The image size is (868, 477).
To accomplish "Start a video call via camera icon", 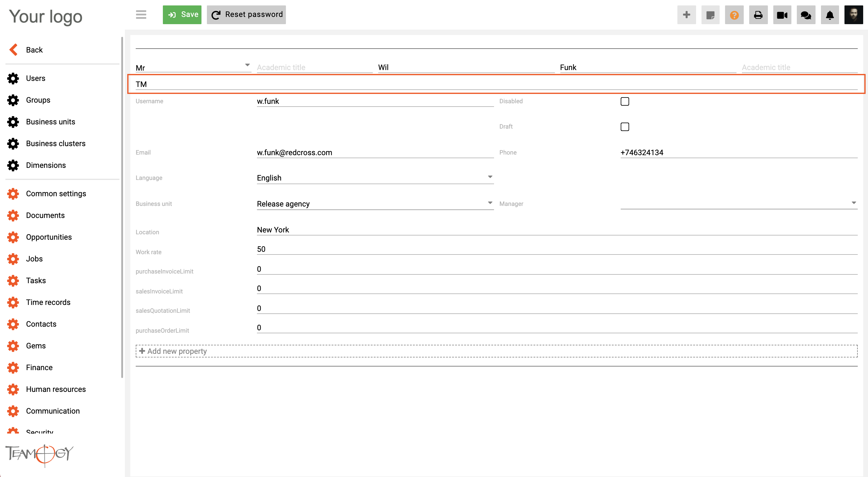I will [782, 15].
